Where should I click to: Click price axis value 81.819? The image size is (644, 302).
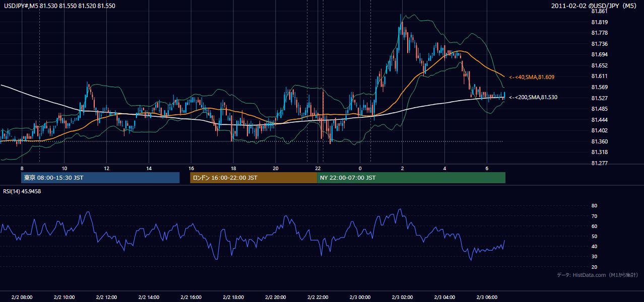click(x=599, y=22)
